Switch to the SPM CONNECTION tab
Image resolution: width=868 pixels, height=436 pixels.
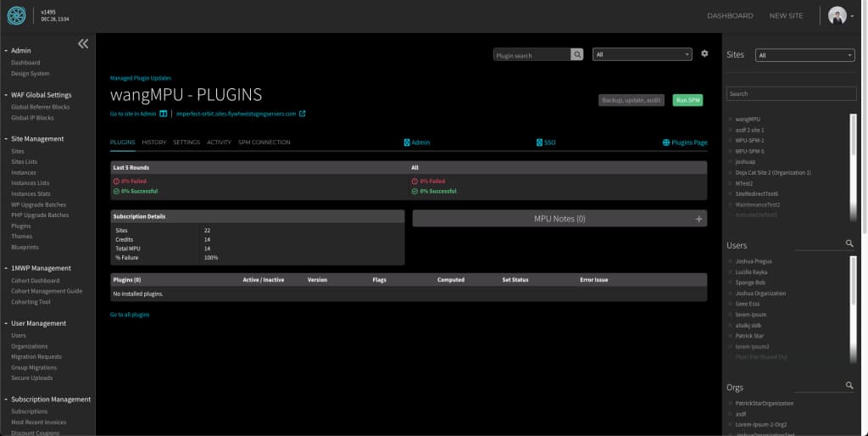point(264,143)
